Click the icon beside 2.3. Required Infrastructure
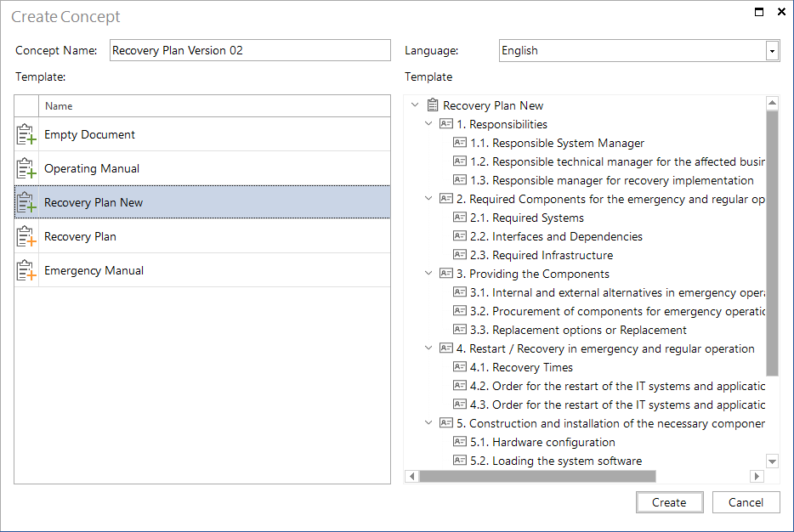Image resolution: width=794 pixels, height=532 pixels. 460,255
